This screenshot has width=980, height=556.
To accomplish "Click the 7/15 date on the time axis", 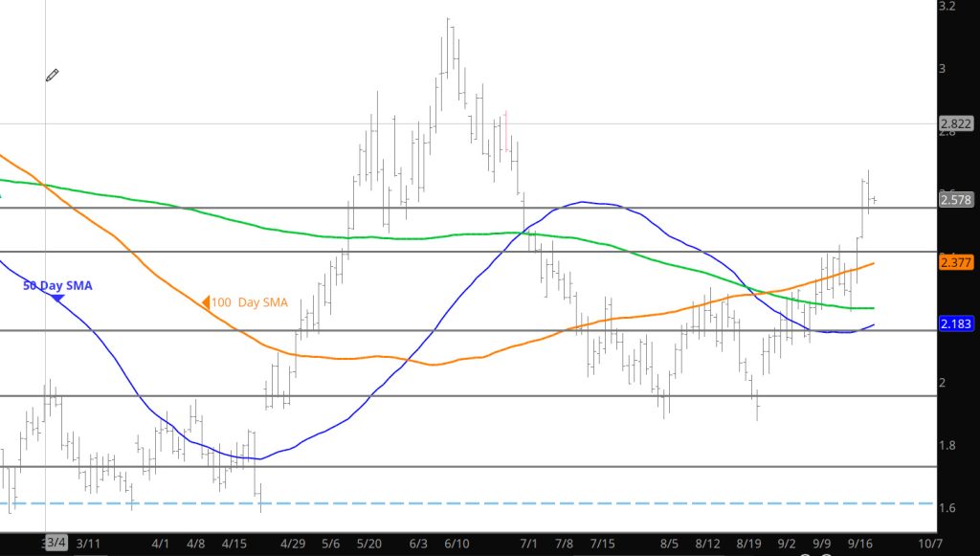I will tap(603, 543).
